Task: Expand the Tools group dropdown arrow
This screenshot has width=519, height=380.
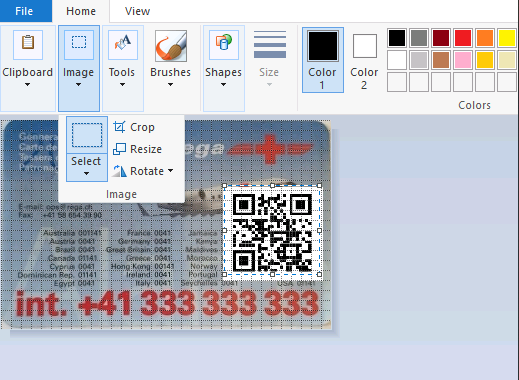Action: [122, 84]
